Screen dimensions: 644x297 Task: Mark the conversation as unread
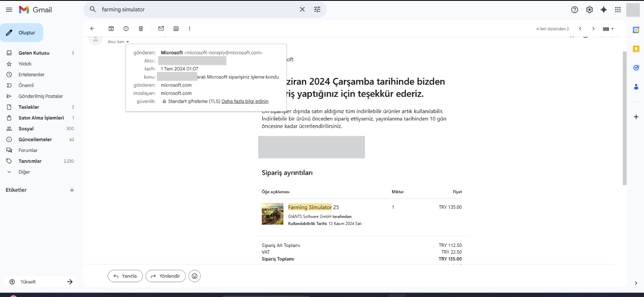[x=161, y=28]
